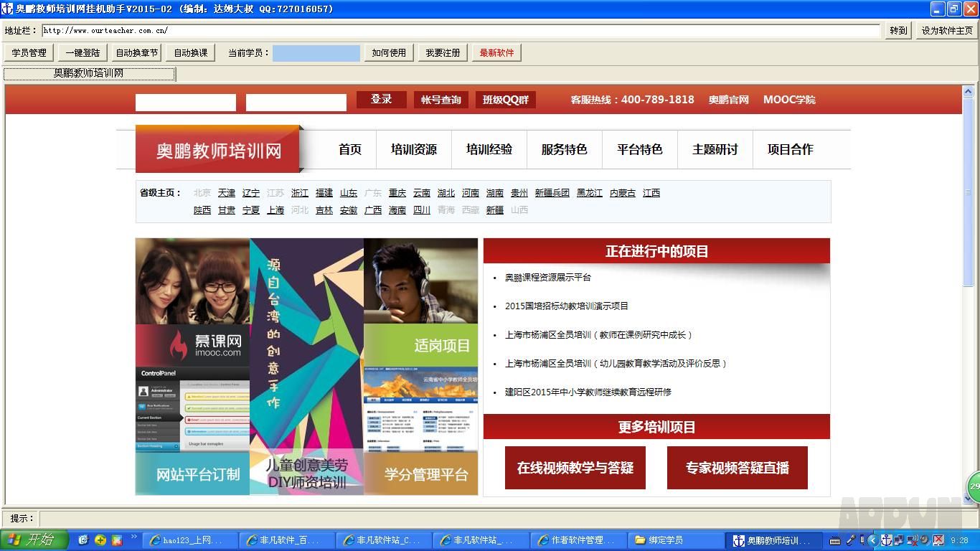Viewport: 980px width, 551px height.
Task: Click the 儿童创意美劳 DIY师资培训 tile
Action: pos(306,474)
